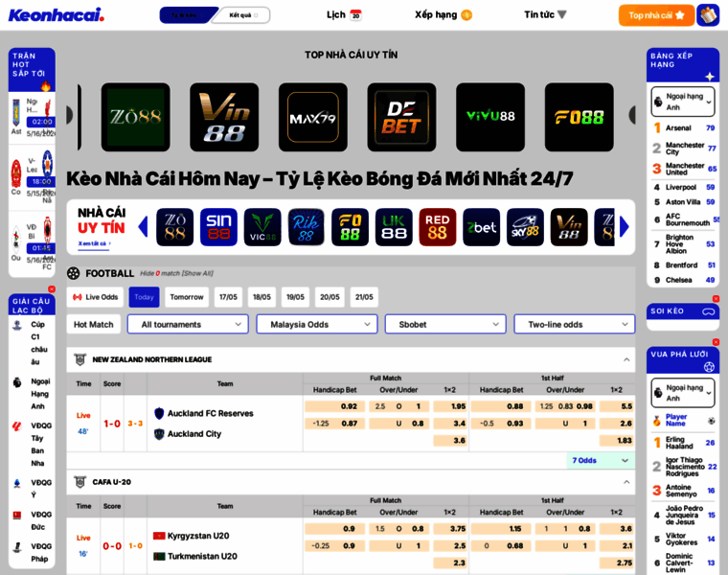728x575 pixels.
Task: Click Kyrgyzstan U20 team name
Action: pyautogui.click(x=198, y=536)
